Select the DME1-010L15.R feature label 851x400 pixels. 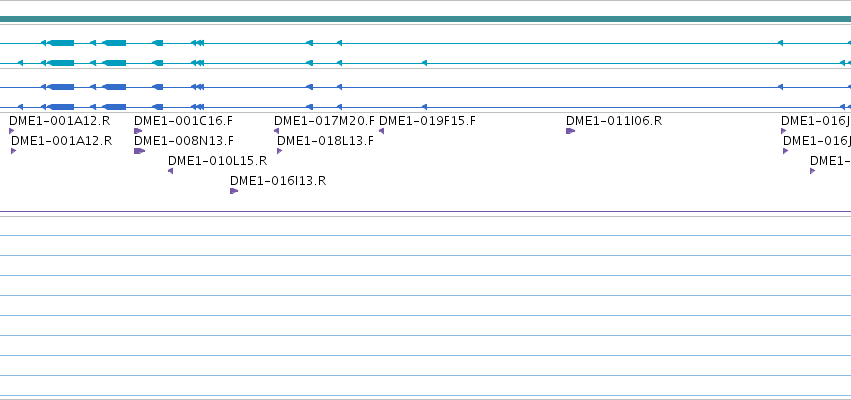click(x=218, y=161)
